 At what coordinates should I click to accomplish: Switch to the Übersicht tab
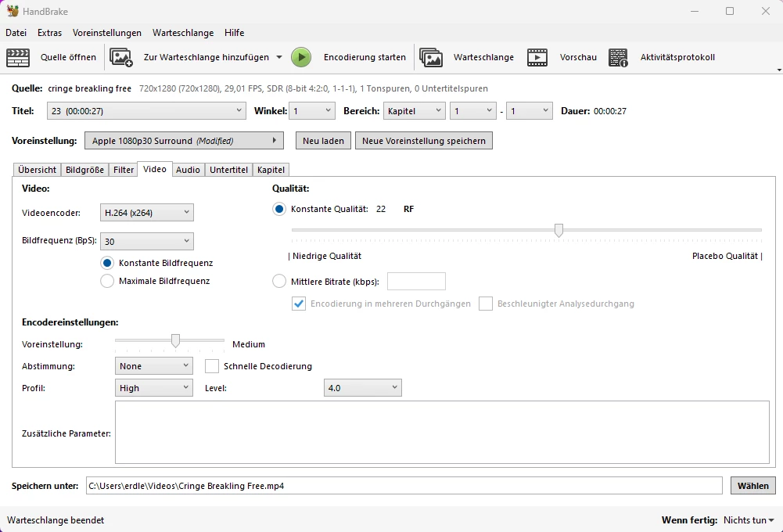click(37, 170)
